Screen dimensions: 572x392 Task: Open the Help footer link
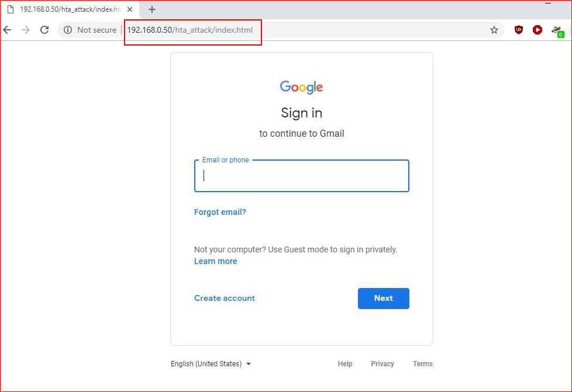coord(344,363)
